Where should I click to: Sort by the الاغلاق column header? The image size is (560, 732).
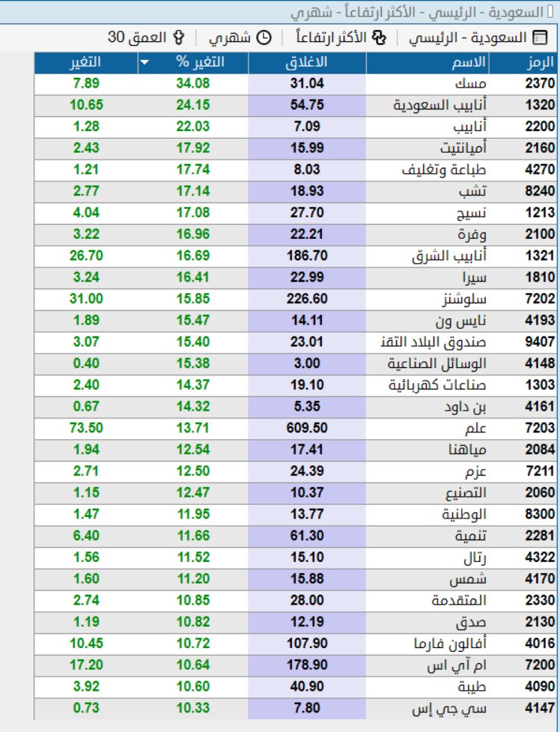[x=307, y=62]
